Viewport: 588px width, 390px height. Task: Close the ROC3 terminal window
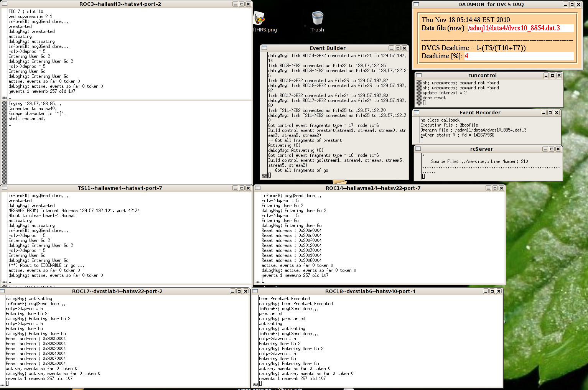(248, 4)
